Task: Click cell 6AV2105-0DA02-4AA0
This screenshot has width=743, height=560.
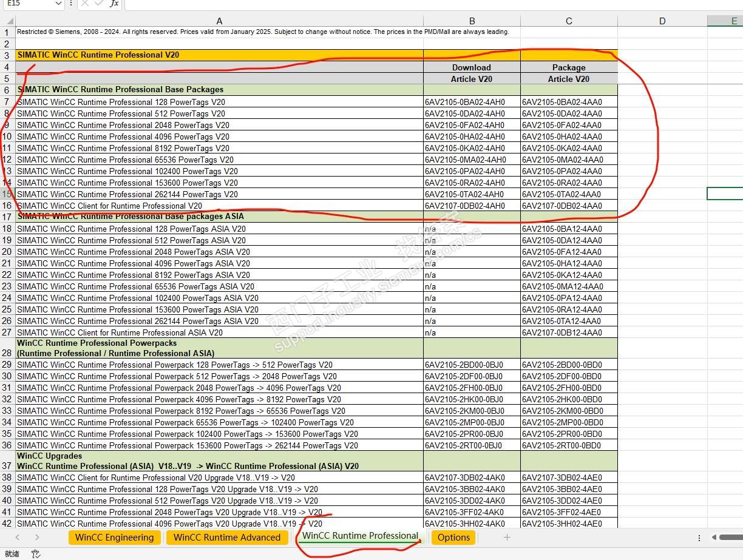Action: pos(569,113)
